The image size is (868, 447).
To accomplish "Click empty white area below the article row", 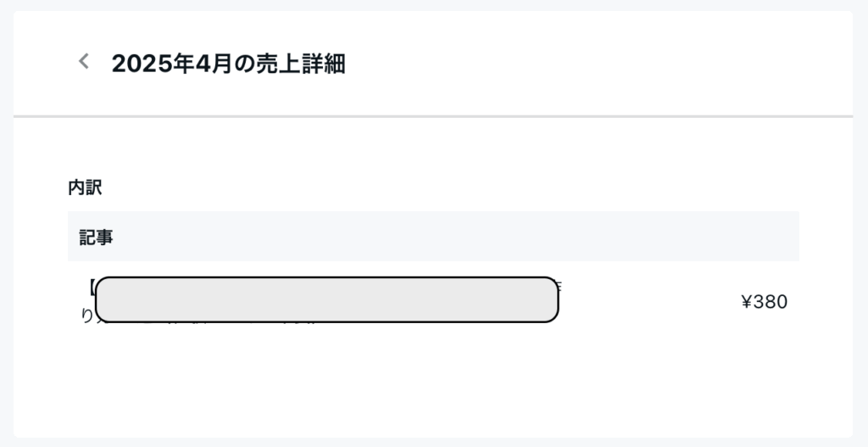I will pyautogui.click(x=433, y=383).
